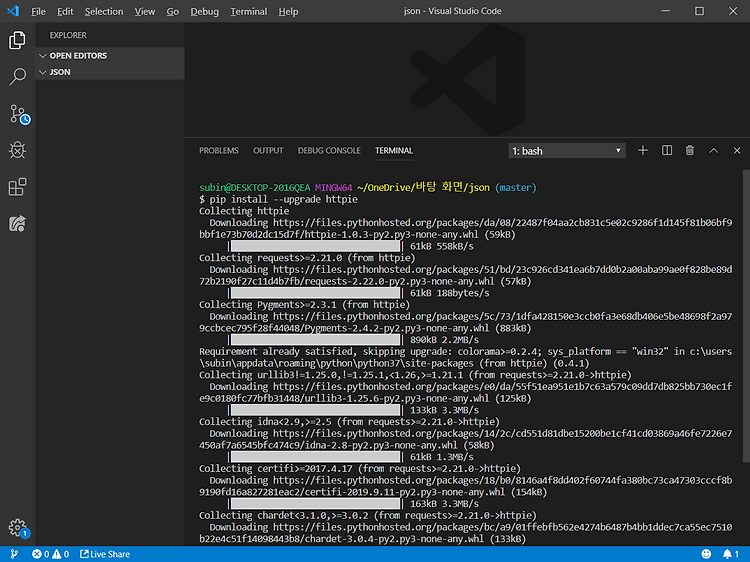
Task: Minimize the Visual Studio Code window
Action: pyautogui.click(x=665, y=11)
